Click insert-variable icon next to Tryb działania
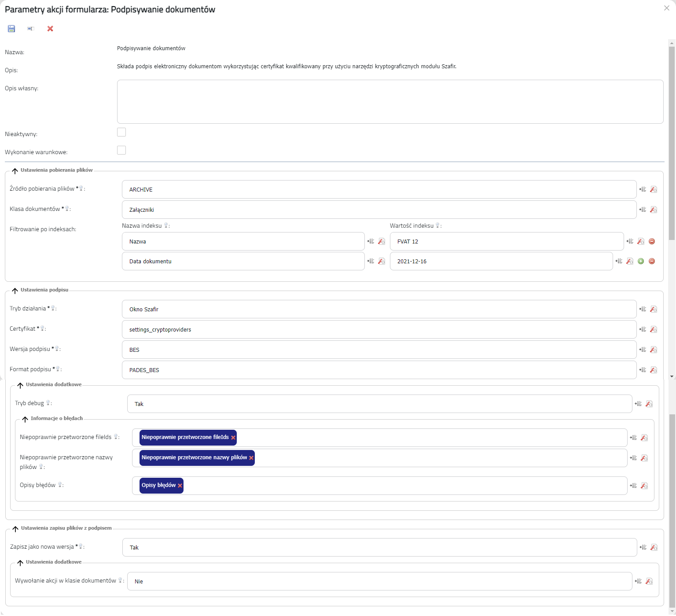 (643, 310)
